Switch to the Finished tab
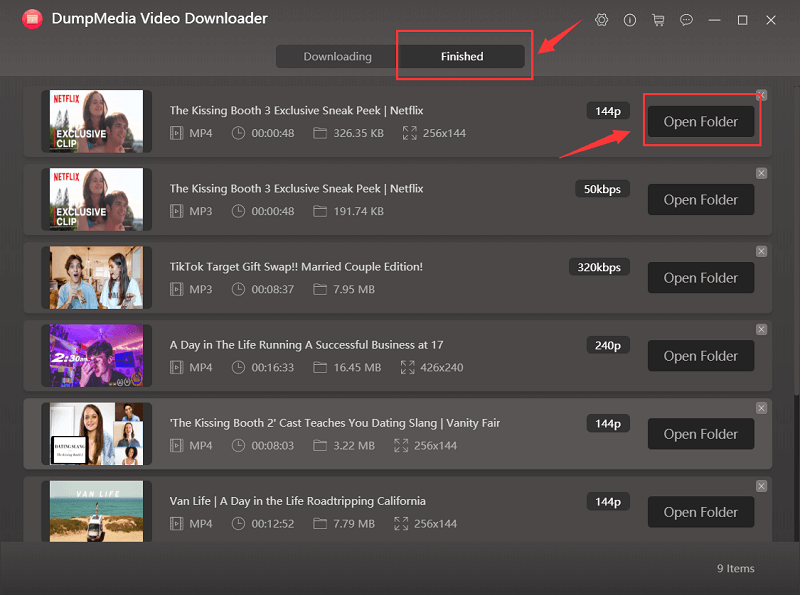This screenshot has width=800, height=595. click(462, 57)
